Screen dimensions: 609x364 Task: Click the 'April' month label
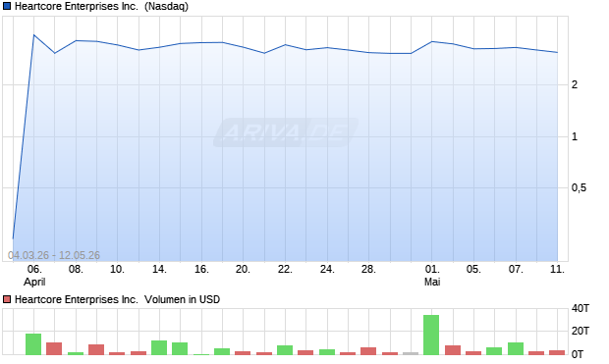point(34,283)
